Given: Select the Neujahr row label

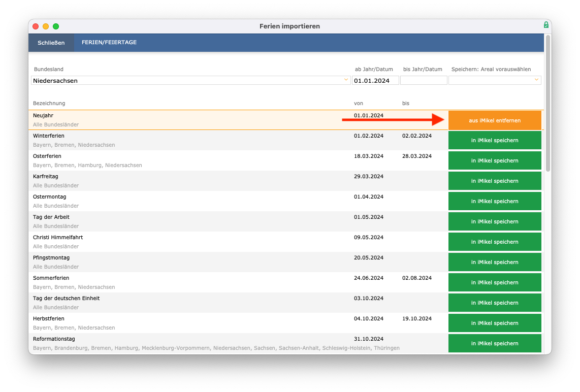Looking at the screenshot, I should pos(43,115).
